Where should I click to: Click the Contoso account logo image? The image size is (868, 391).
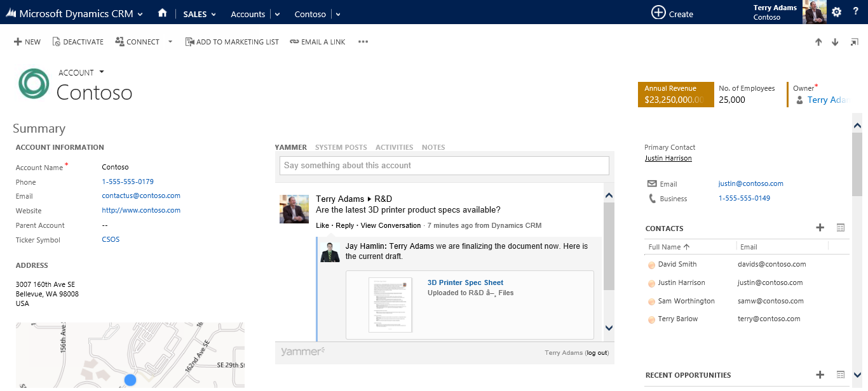pyautogui.click(x=34, y=84)
